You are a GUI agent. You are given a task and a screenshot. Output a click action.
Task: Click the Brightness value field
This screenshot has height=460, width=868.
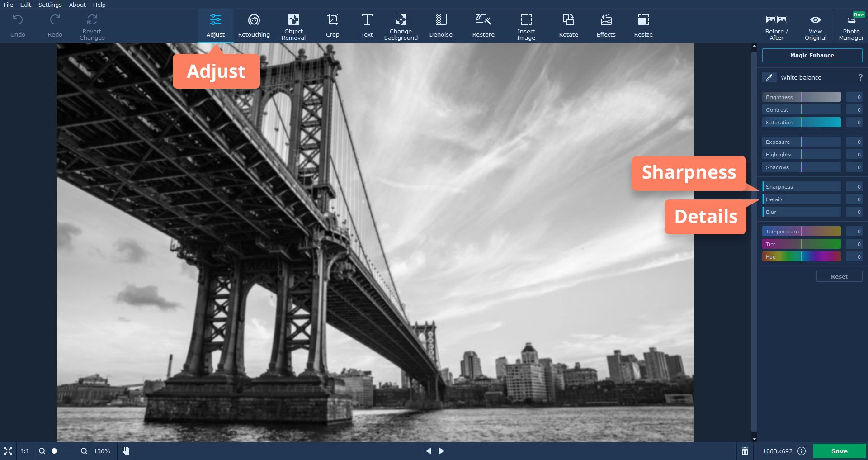(x=854, y=97)
